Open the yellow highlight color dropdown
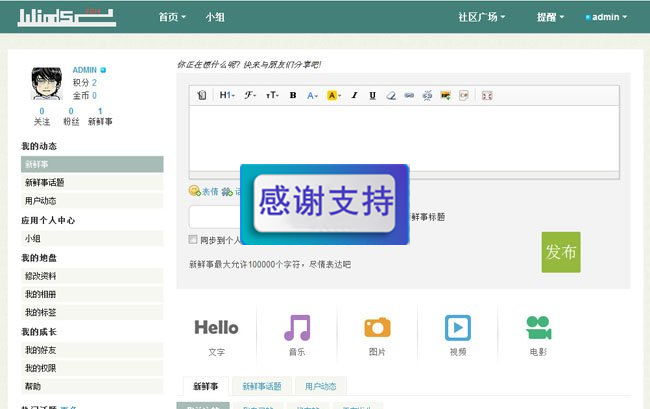 (x=334, y=95)
